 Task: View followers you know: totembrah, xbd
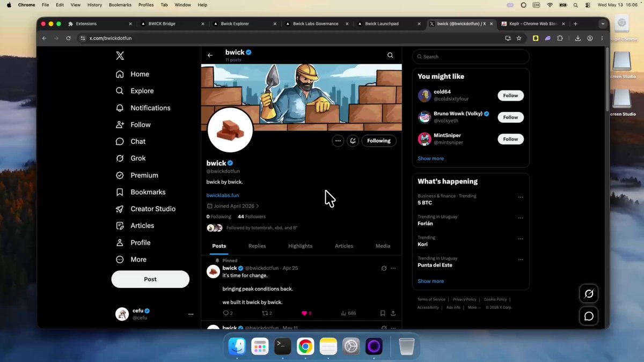point(252,228)
